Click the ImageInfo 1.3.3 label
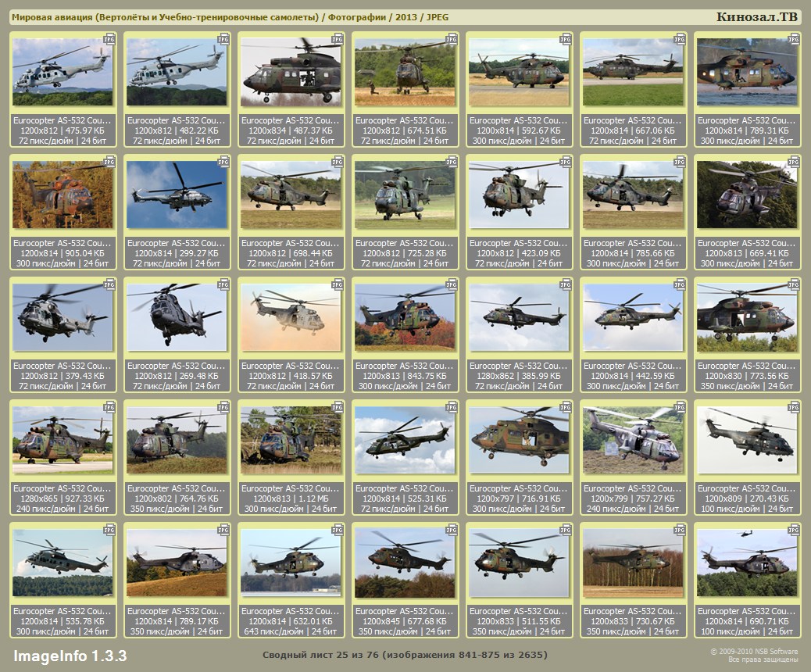This screenshot has width=811, height=672. [70, 655]
